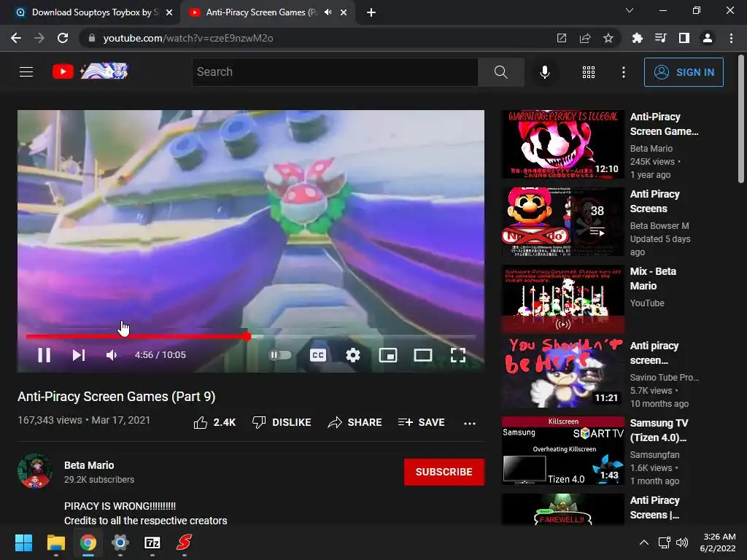Screen dimensions: 747x560
Task: Share this page icon in address bar
Action: pyautogui.click(x=585, y=38)
